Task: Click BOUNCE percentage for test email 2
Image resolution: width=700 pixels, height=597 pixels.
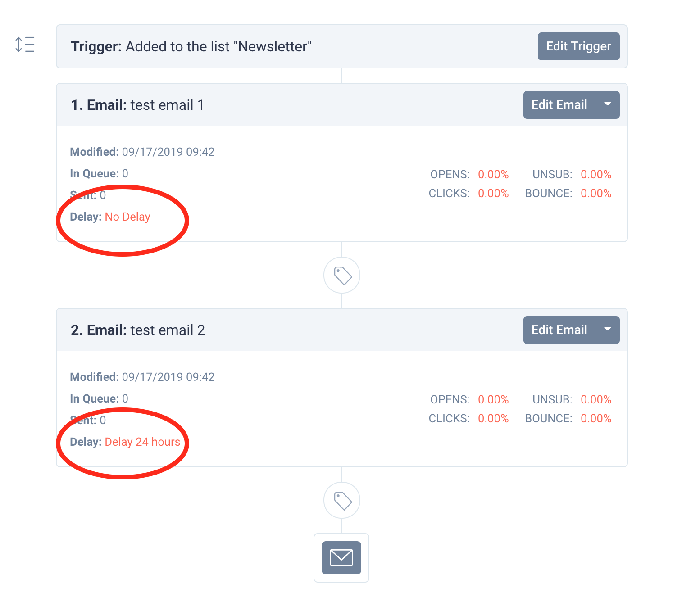Action: click(x=596, y=418)
